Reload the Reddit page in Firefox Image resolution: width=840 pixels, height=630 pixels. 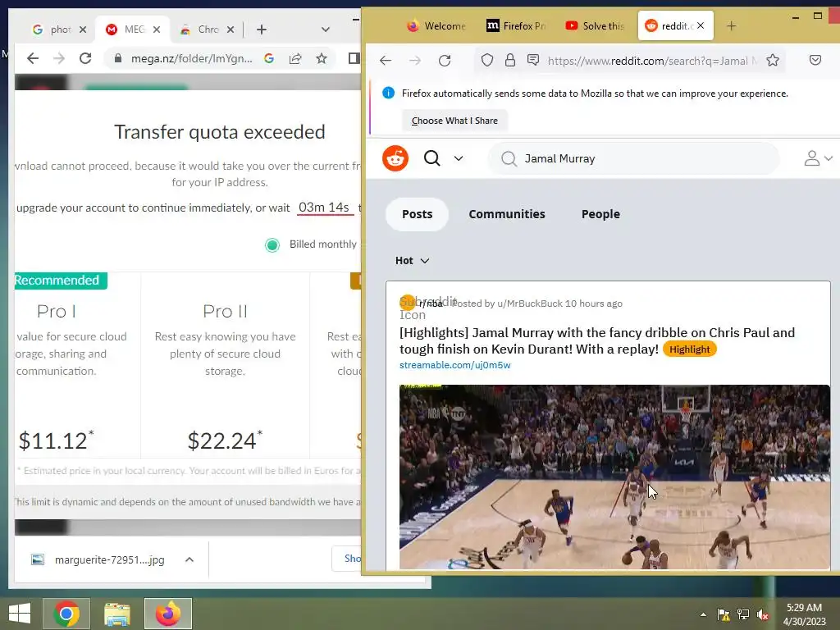[445, 61]
